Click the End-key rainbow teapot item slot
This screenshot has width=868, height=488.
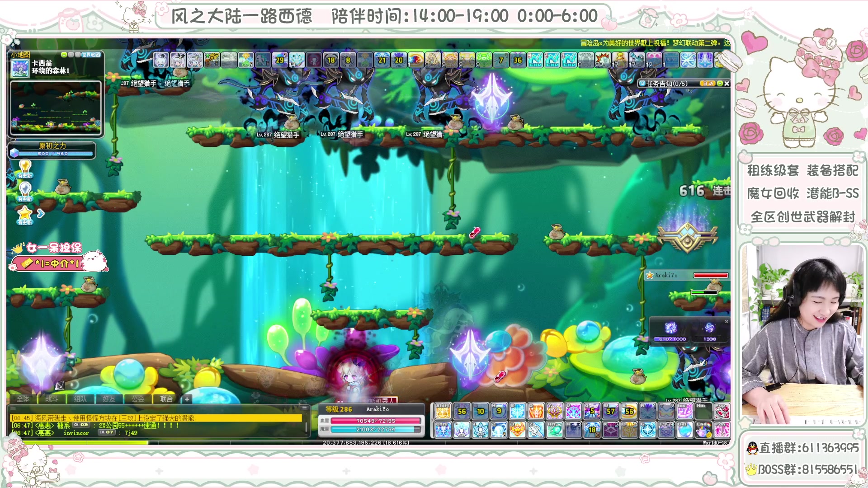[703, 430]
